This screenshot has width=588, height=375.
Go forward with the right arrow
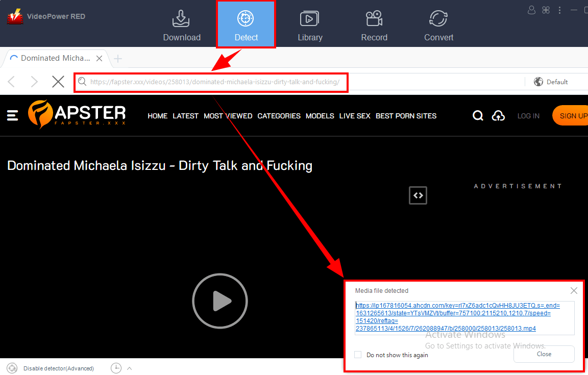(x=34, y=81)
